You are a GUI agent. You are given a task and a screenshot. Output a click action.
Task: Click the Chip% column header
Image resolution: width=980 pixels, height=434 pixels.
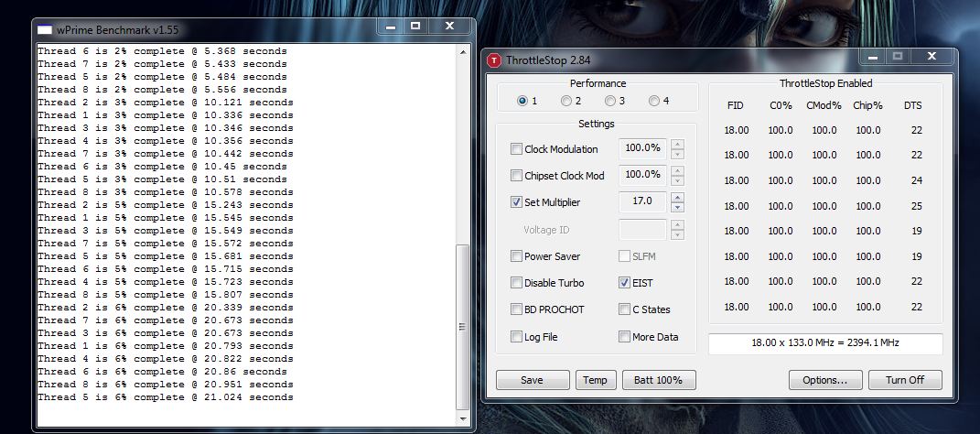tap(868, 105)
